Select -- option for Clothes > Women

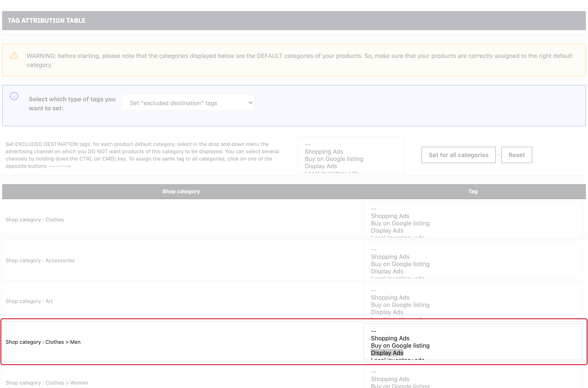pyautogui.click(x=374, y=372)
